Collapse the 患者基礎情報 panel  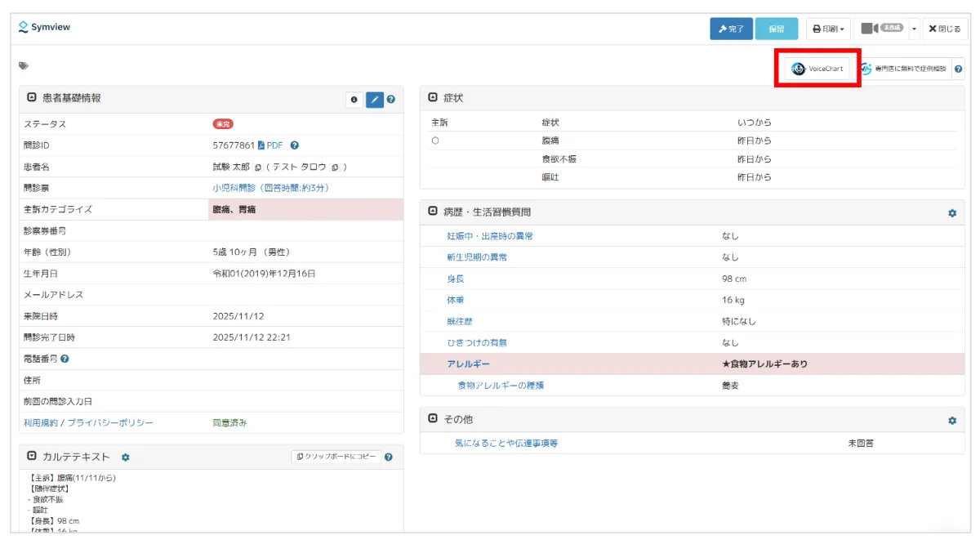[x=32, y=98]
